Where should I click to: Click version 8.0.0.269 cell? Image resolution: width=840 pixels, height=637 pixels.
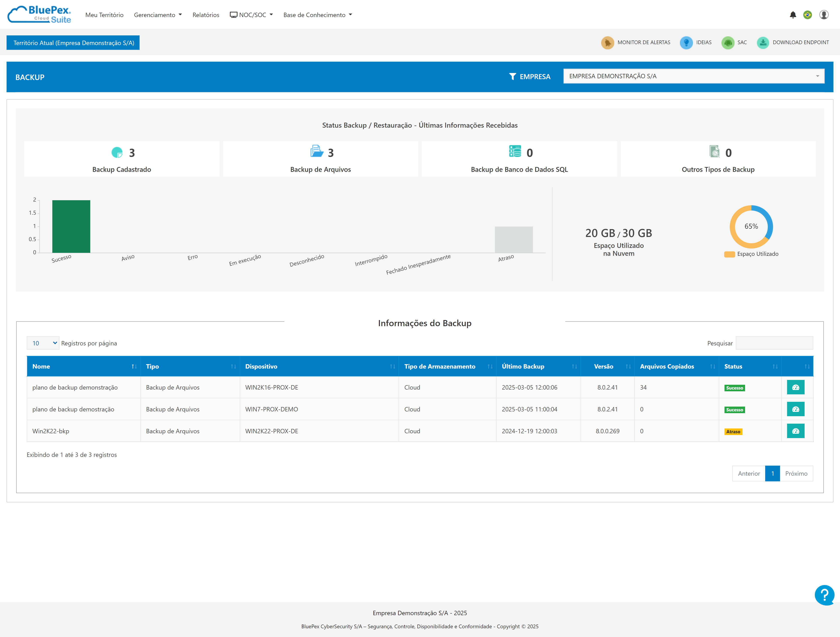(x=607, y=431)
